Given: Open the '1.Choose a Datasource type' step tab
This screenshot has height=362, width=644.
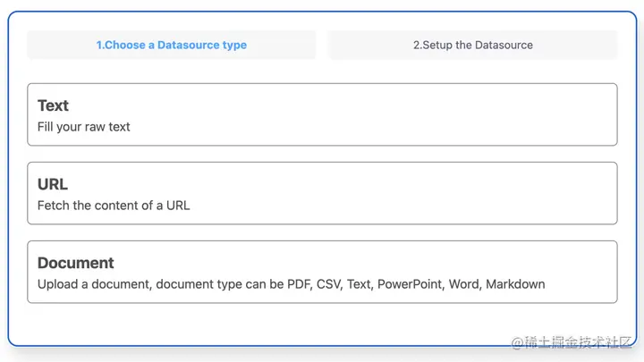Looking at the screenshot, I should [172, 45].
